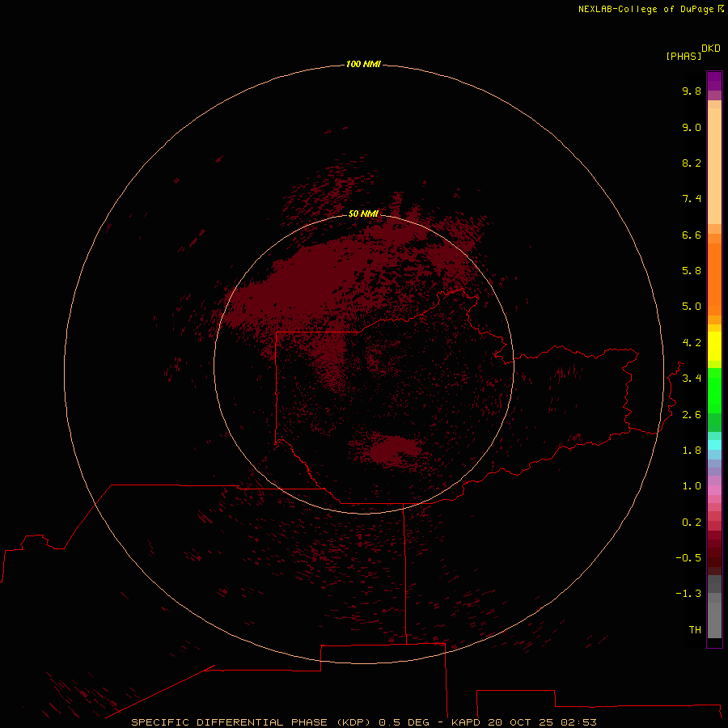Click the 50 NMI range ring label
This screenshot has width=728, height=728.
(363, 214)
